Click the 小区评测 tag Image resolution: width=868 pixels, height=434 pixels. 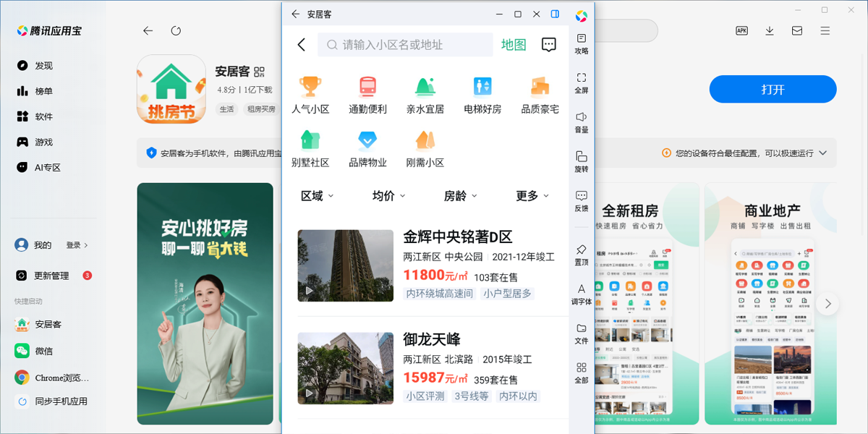pyautogui.click(x=425, y=396)
